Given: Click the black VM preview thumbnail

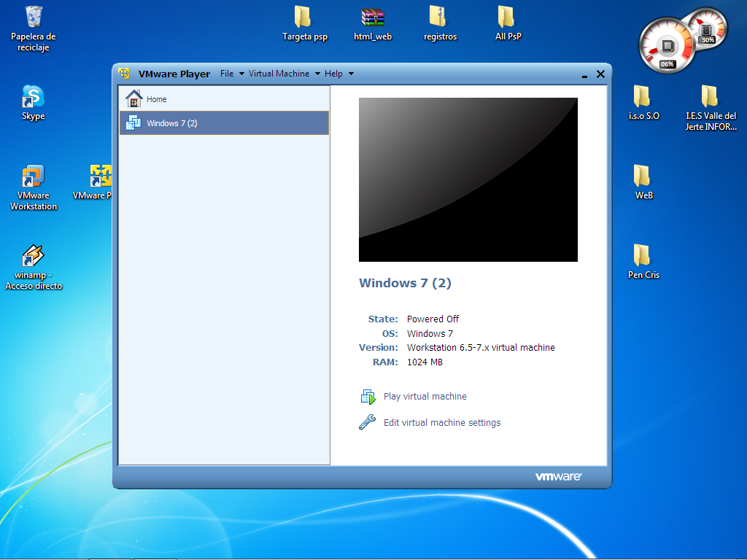Looking at the screenshot, I should 468,179.
